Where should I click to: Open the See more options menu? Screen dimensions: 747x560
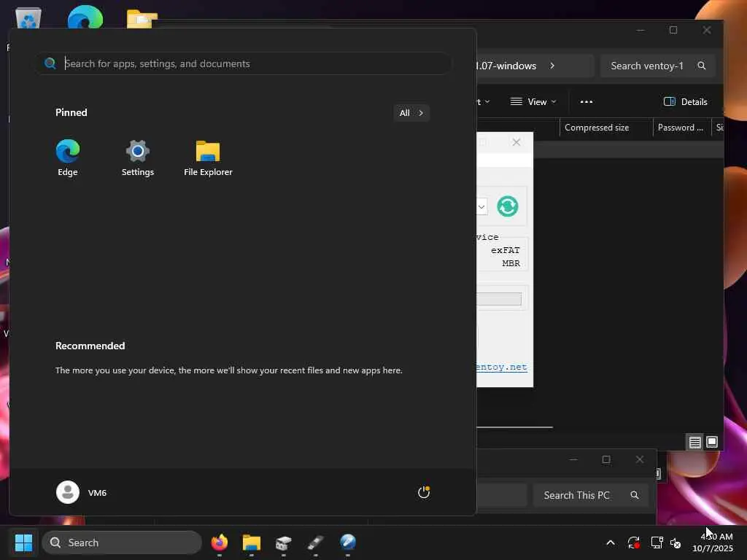click(x=586, y=101)
